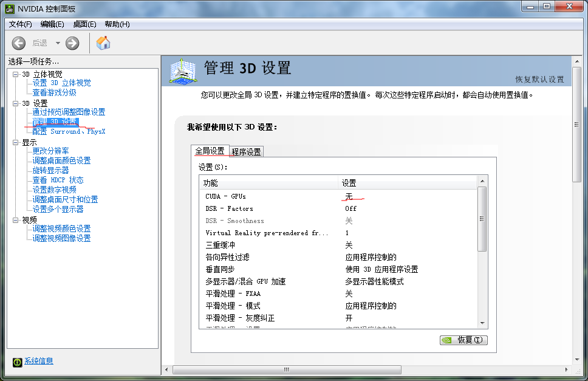Click the right panel scroll up arrow

click(576, 61)
